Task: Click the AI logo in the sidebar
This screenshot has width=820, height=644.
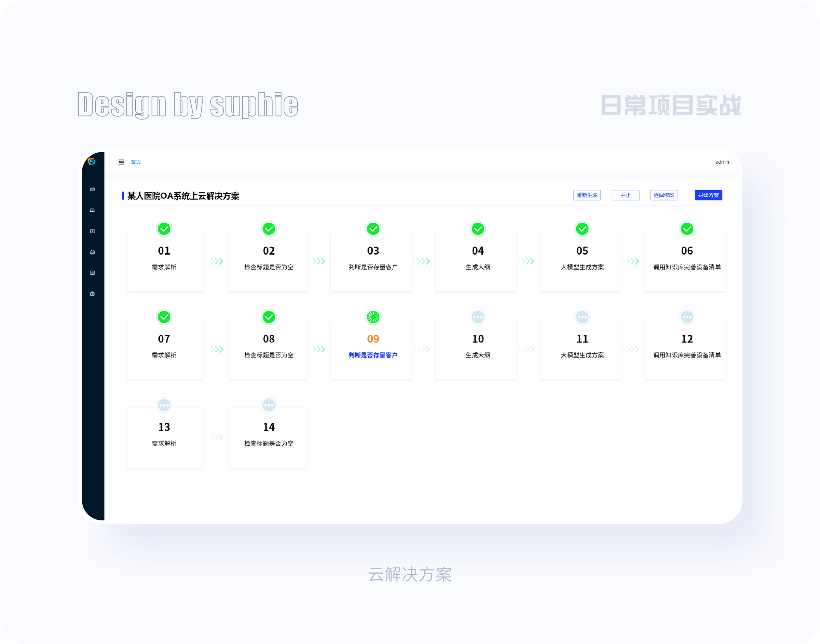Action: tap(92, 162)
